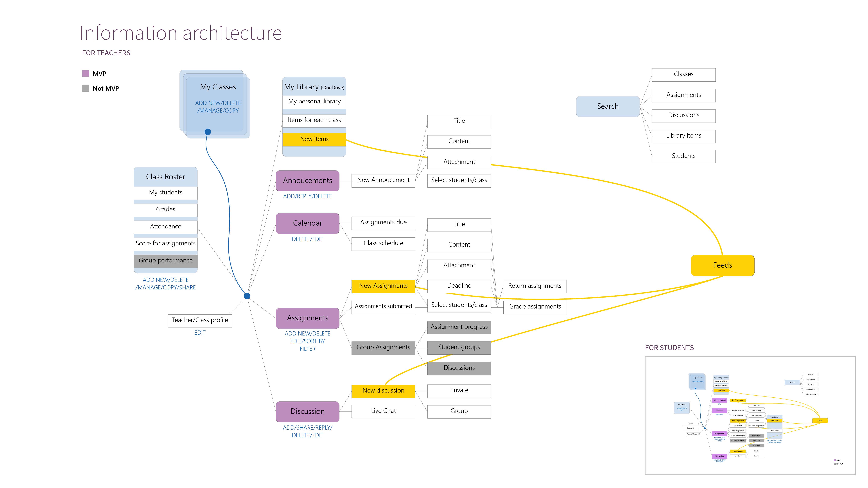Click the FOR TEACHERS subtitle
Image resolution: width=868 pixels, height=488 pixels.
[x=106, y=53]
